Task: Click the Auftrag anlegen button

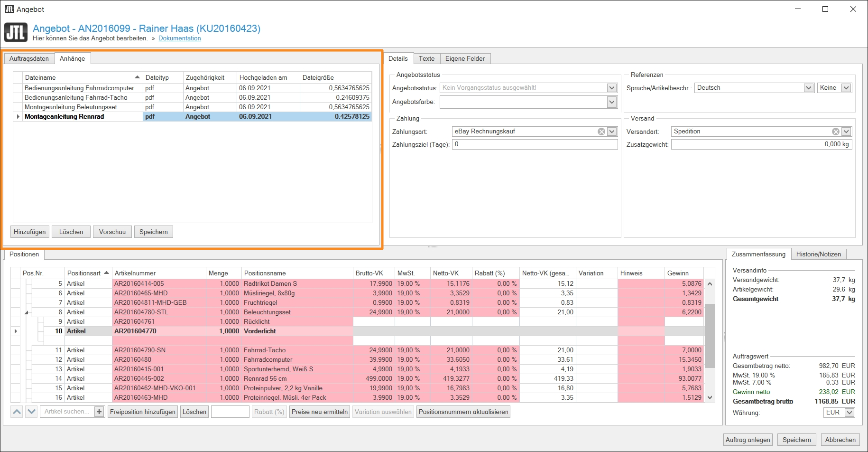Action: 748,440
